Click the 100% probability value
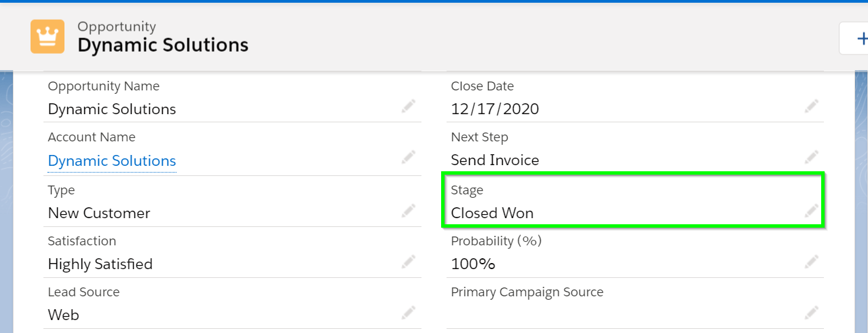The width and height of the screenshot is (868, 333). (x=473, y=264)
